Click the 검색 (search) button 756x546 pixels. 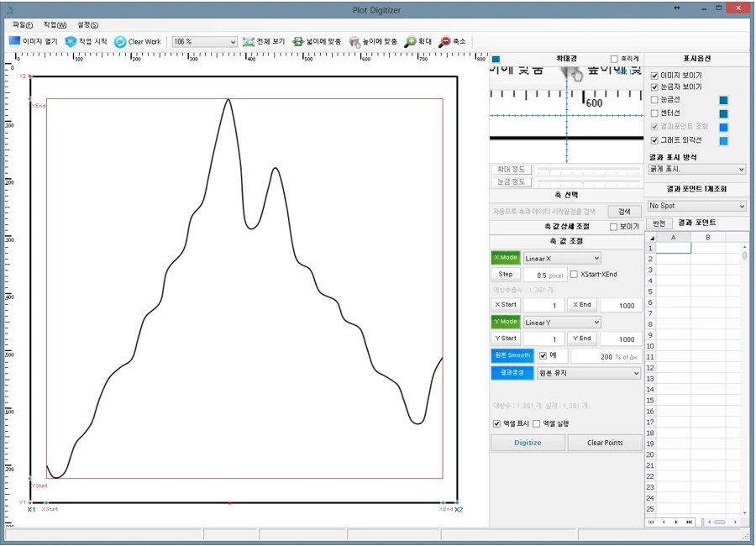pos(624,212)
